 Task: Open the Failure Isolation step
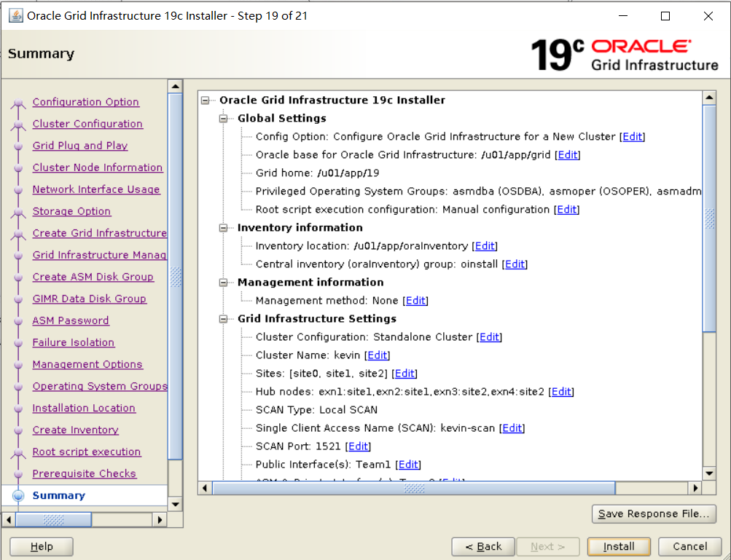pos(73,343)
